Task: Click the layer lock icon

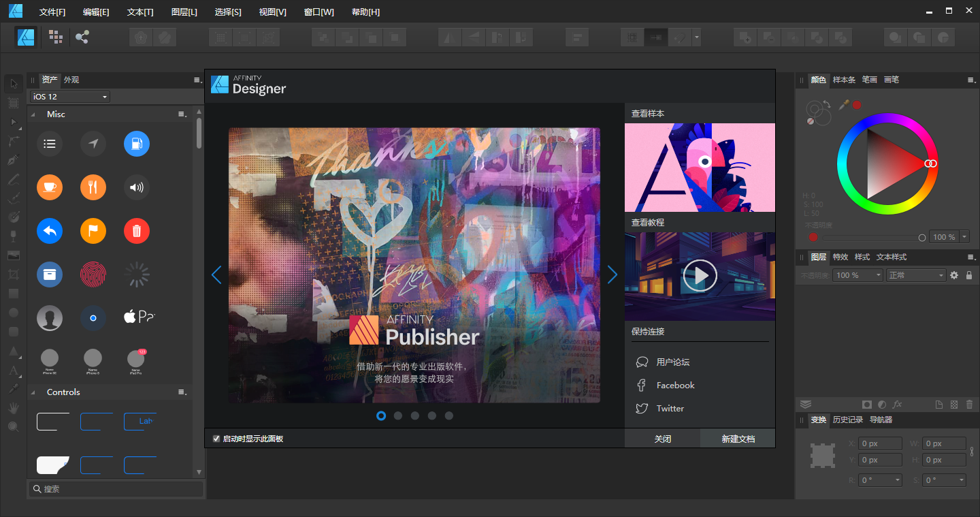Action: point(969,275)
